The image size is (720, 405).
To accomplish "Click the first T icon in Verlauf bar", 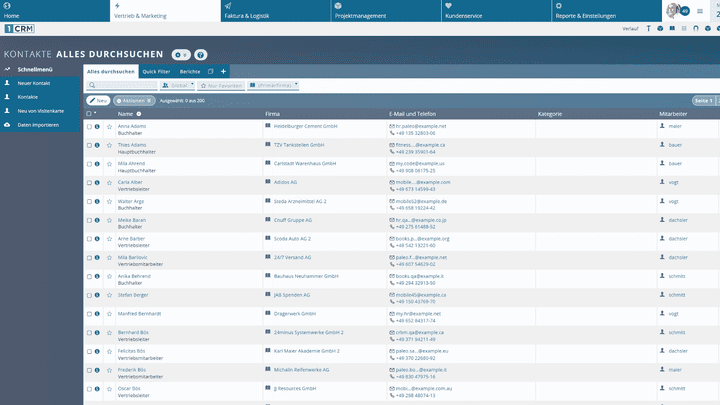I will (648, 28).
